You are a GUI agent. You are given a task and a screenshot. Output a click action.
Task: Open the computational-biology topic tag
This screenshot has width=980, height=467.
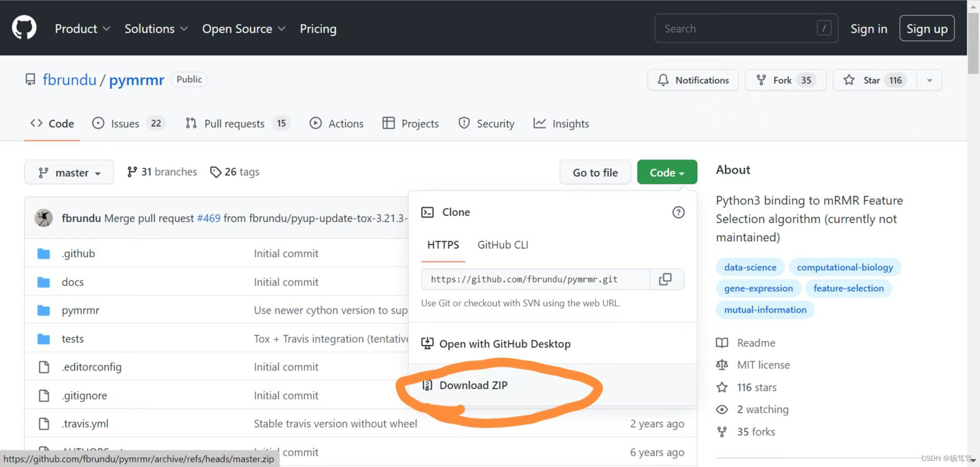point(845,267)
